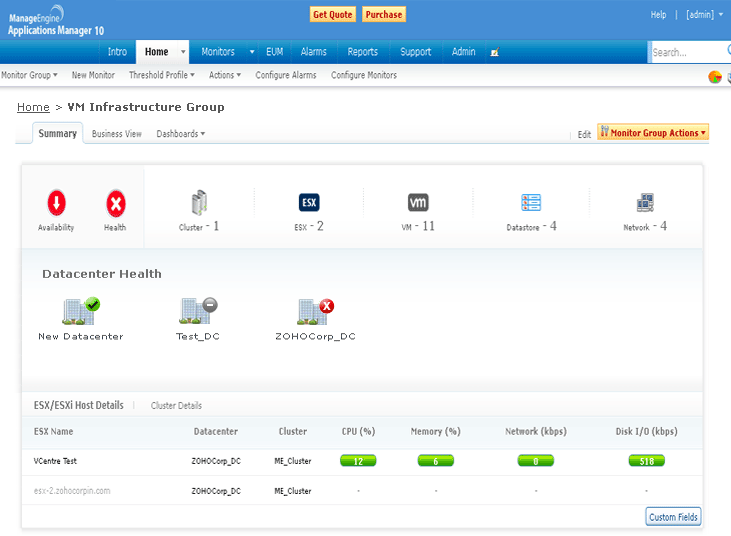This screenshot has width=731, height=536.
Task: Click the Get Quote button
Action: 332,15
